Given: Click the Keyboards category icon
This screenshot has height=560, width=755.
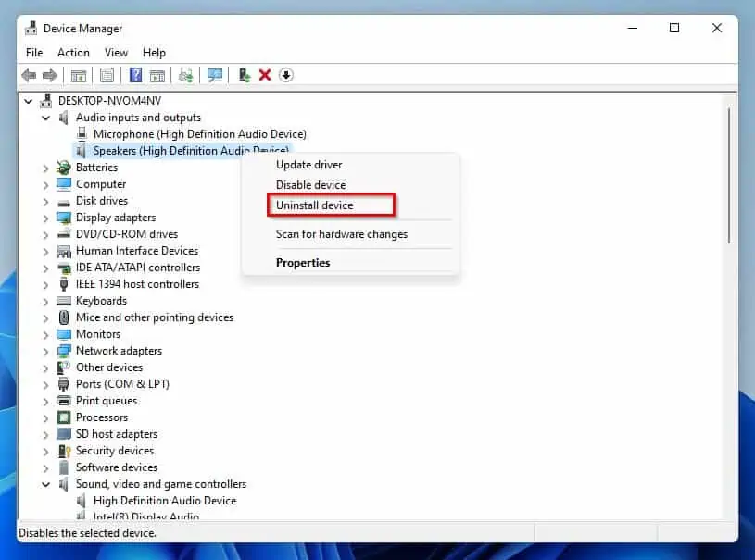Looking at the screenshot, I should point(64,301).
